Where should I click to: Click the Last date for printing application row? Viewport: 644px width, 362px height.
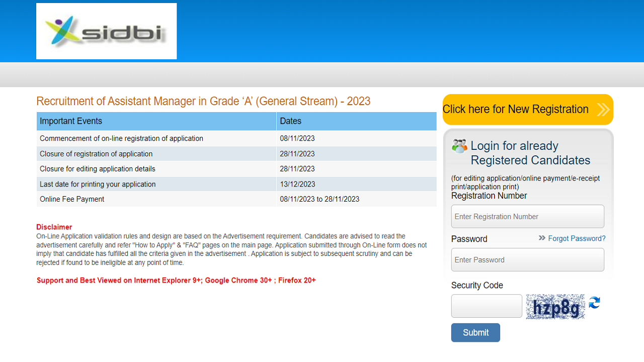click(x=98, y=184)
